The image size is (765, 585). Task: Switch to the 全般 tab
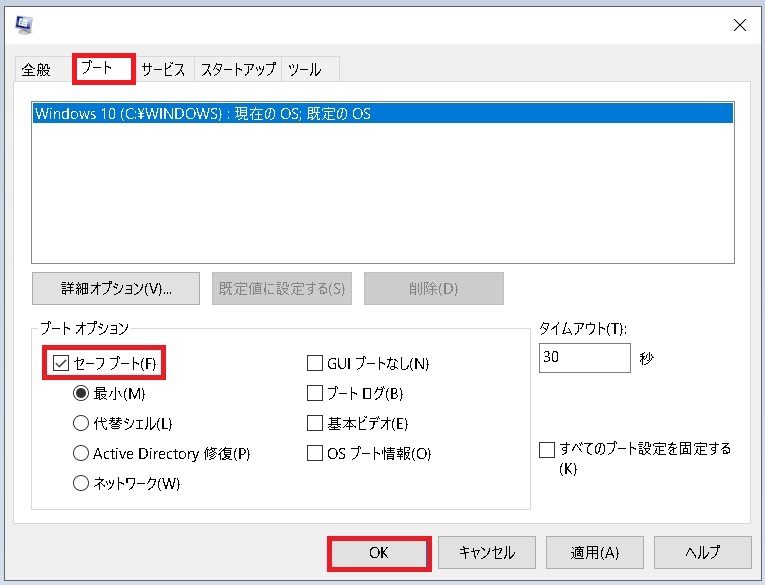36,69
